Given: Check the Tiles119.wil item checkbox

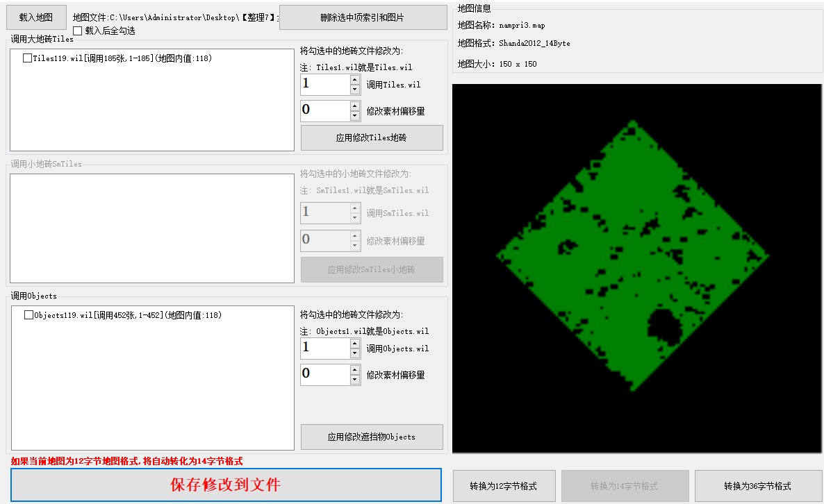Looking at the screenshot, I should (x=27, y=58).
